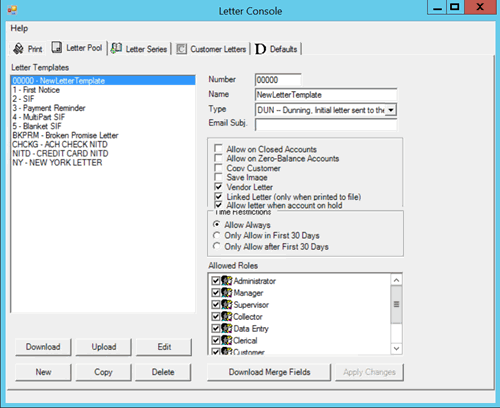500x408 pixels.
Task: Uncheck the Collector role checkbox
Action: [216, 316]
